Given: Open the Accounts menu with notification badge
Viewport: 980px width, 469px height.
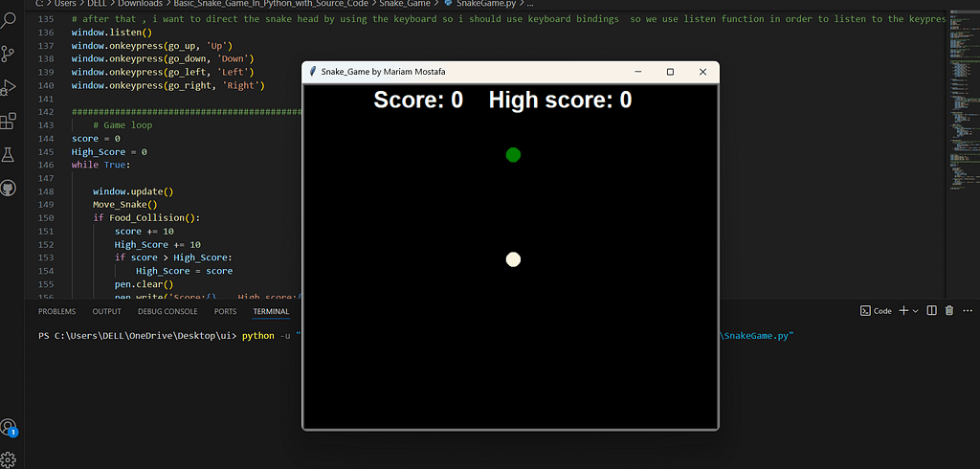Looking at the screenshot, I should coord(8,428).
